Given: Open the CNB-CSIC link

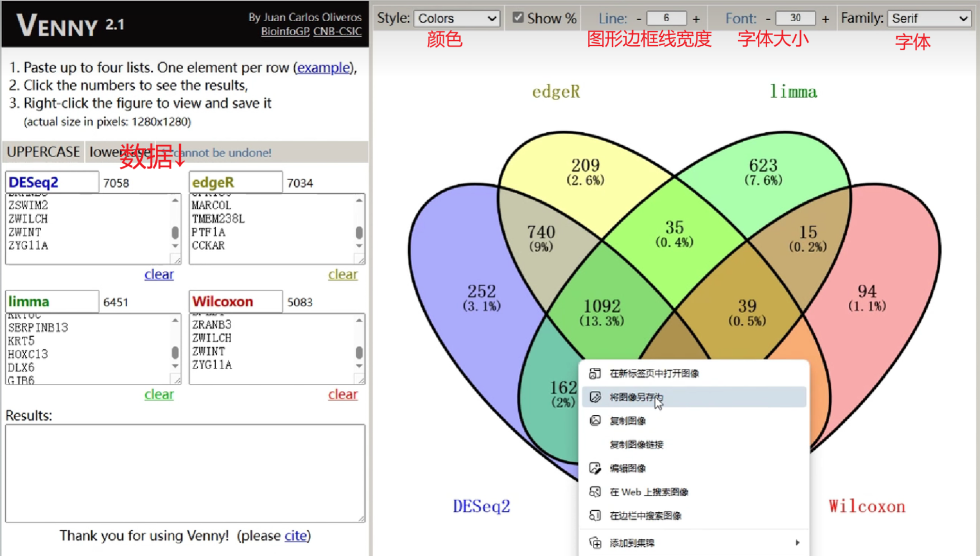Looking at the screenshot, I should point(337,31).
